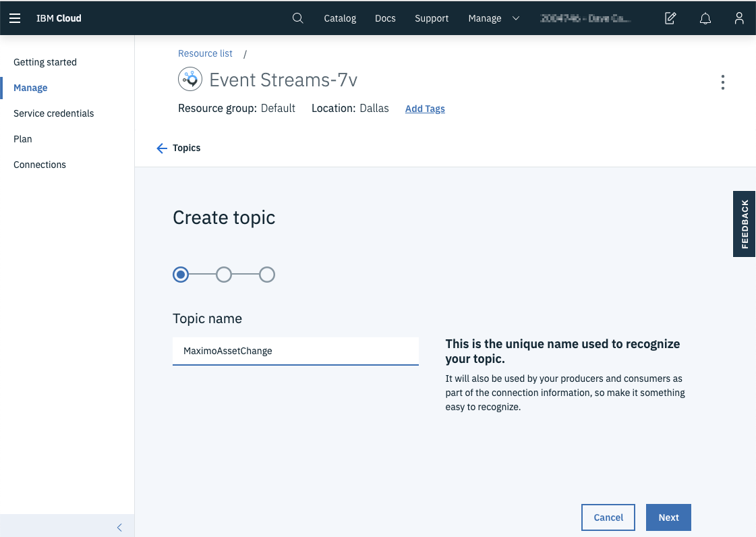The height and width of the screenshot is (537, 756).
Task: Click the Next button
Action: 668,517
